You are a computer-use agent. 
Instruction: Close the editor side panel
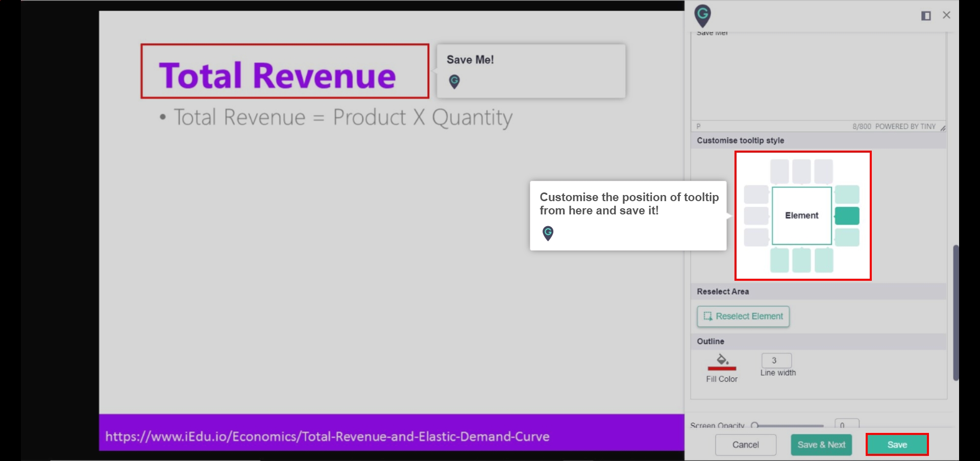(x=946, y=15)
